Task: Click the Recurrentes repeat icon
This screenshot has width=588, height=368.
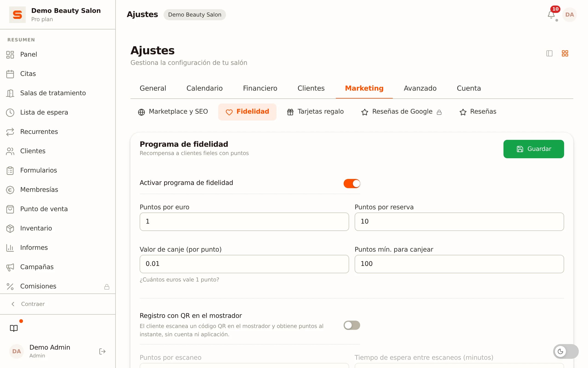Action: (10, 132)
